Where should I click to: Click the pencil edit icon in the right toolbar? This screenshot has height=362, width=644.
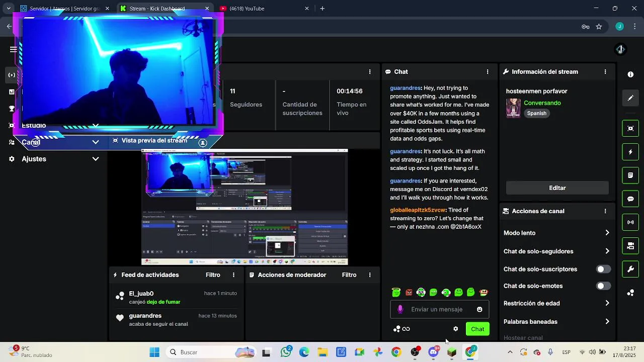[630, 98]
